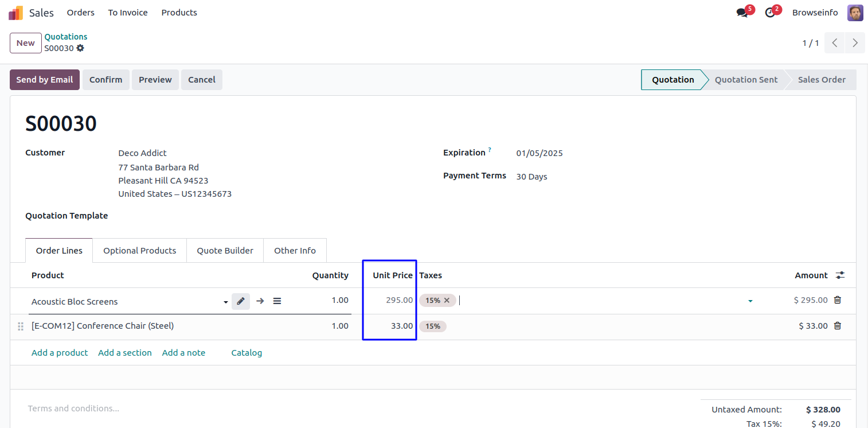Open the Browseinfo user avatar menu

coord(855,13)
